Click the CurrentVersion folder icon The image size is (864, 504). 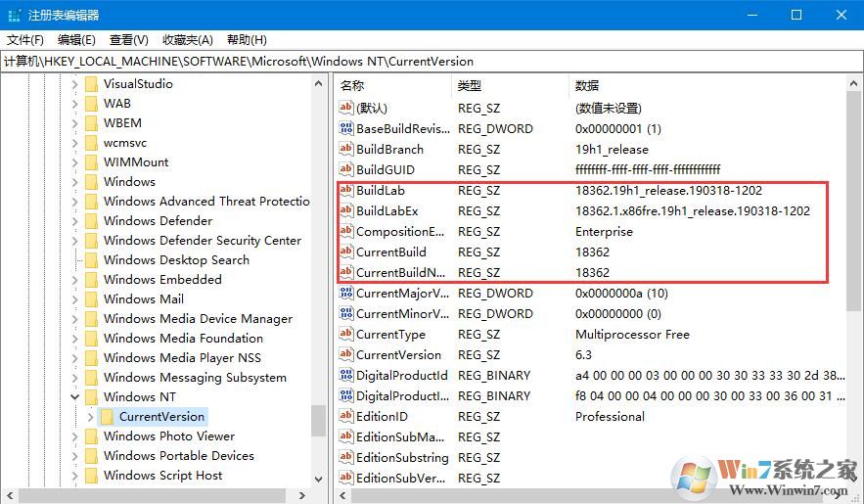(x=108, y=417)
